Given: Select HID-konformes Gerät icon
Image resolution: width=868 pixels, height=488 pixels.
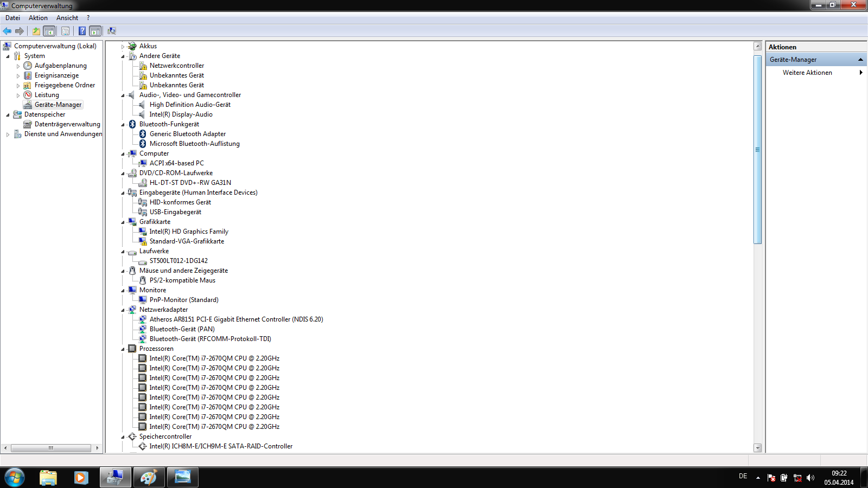Looking at the screenshot, I should [143, 202].
